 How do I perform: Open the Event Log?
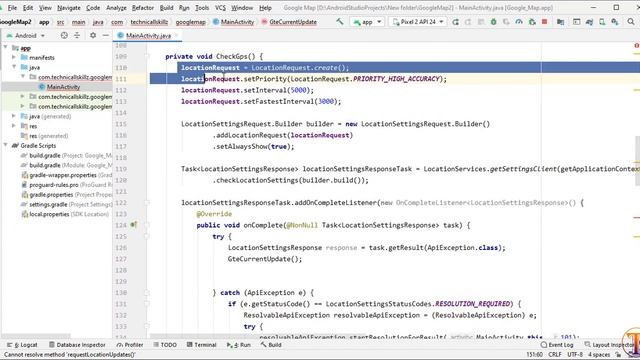pos(557,345)
